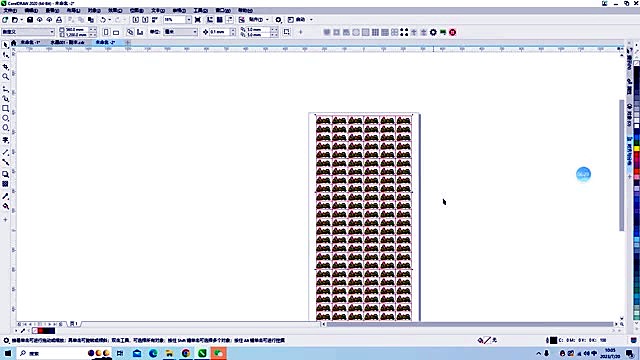Click the red swatch in document palette
This screenshot has width=640, height=360.
tap(40, 331)
